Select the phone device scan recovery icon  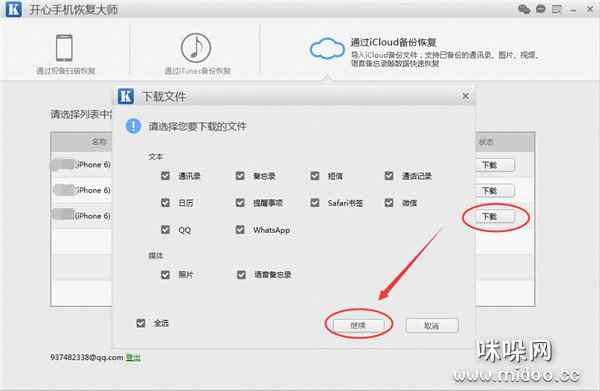pos(64,48)
